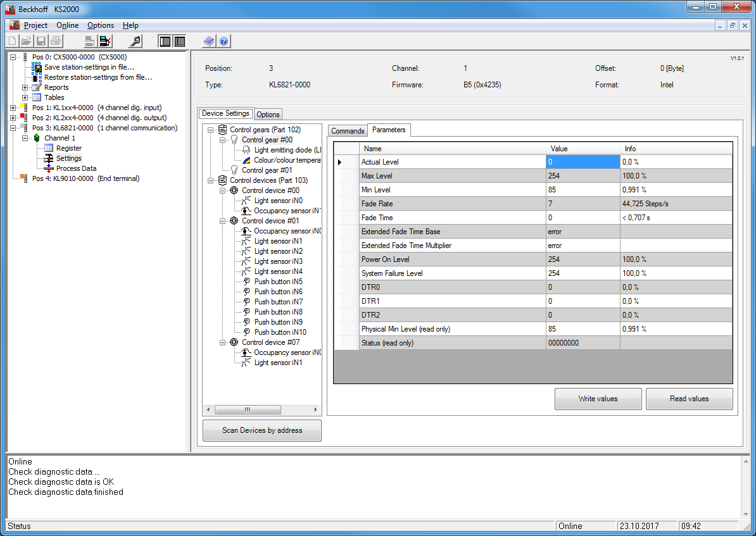
Task: Select the Register table icon under Channel 1
Action: (x=49, y=148)
